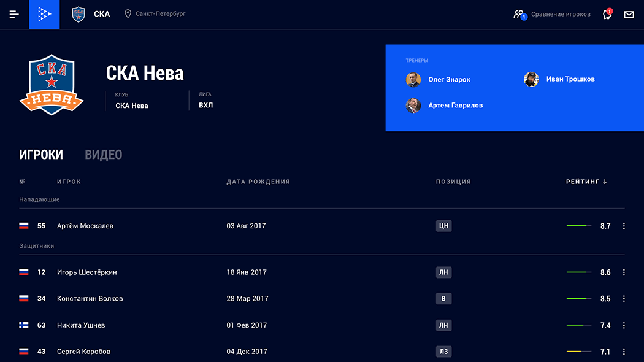Viewport: 644px width, 362px height.
Task: Open options menu for Игорь Шестёркин
Action: [x=624, y=272]
